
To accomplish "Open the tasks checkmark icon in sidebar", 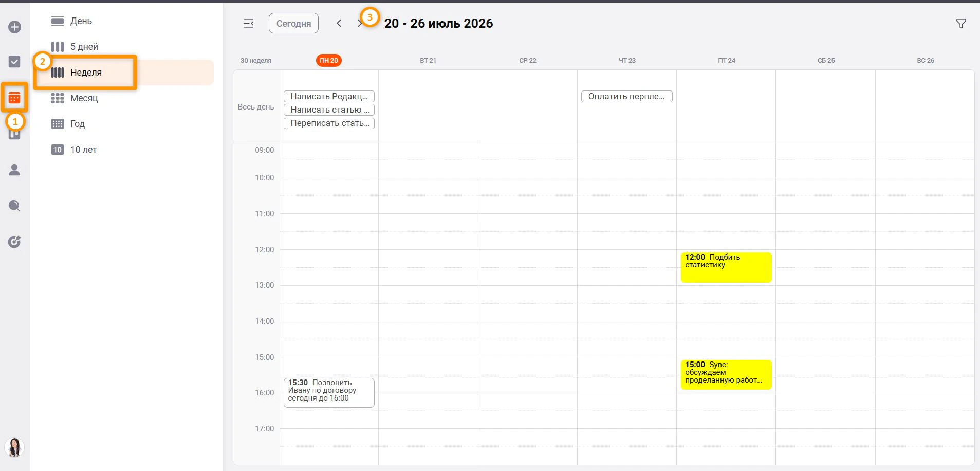I will pyautogui.click(x=14, y=62).
